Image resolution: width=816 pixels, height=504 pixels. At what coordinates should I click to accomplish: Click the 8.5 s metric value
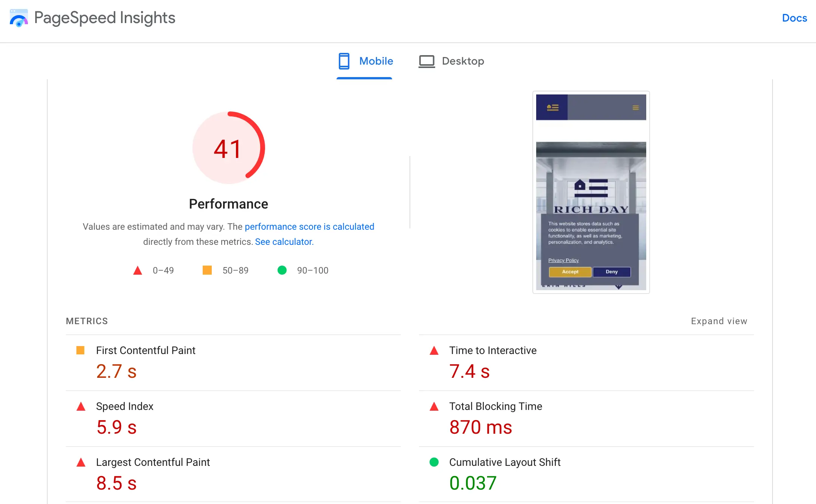tap(116, 483)
